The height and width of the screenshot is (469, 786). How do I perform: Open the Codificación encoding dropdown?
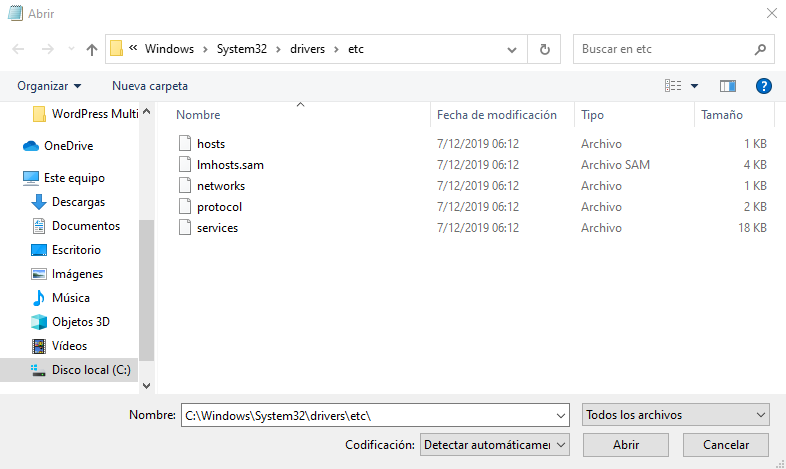click(495, 444)
